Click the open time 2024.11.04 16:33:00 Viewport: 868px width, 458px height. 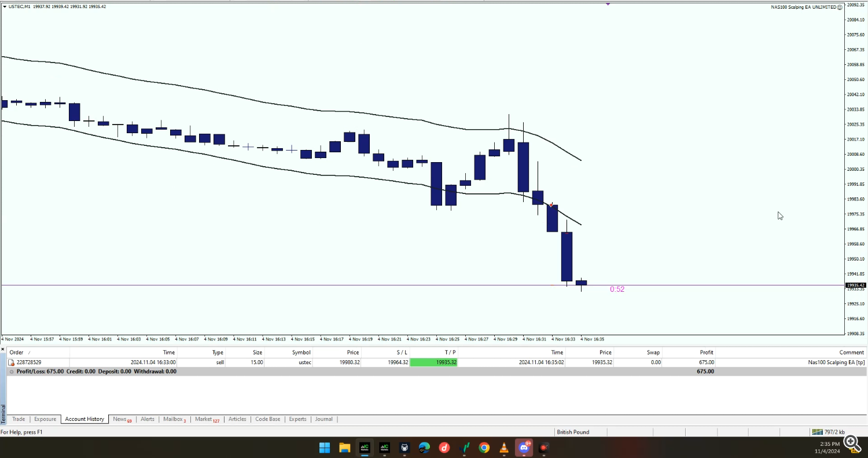(153, 362)
